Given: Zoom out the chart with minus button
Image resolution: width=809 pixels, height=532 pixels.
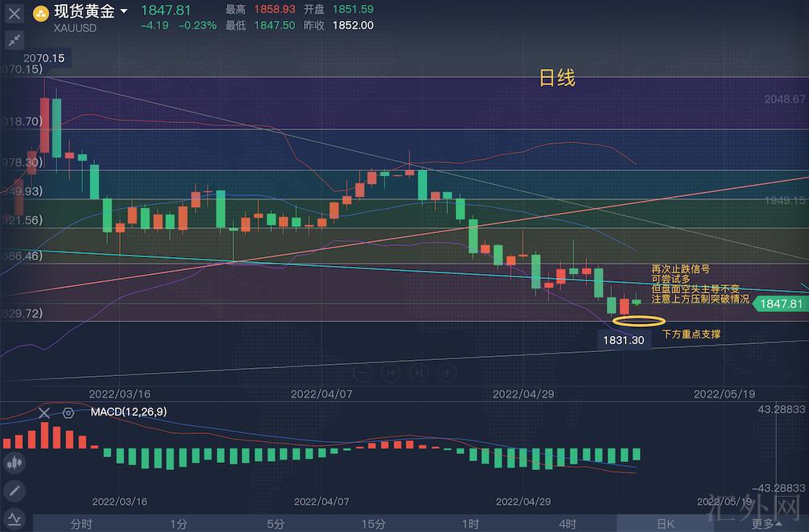Looking at the screenshot, I should coord(363,373).
